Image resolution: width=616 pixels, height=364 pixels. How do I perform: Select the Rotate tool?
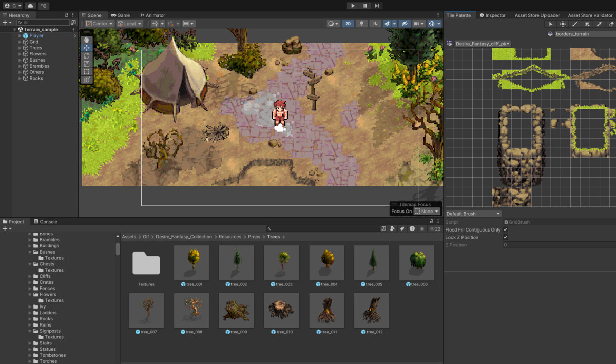click(87, 56)
